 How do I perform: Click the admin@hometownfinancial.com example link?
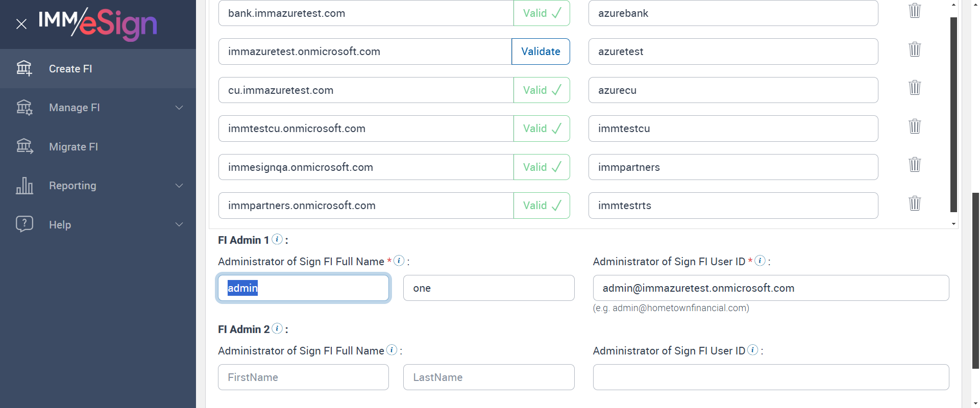679,308
